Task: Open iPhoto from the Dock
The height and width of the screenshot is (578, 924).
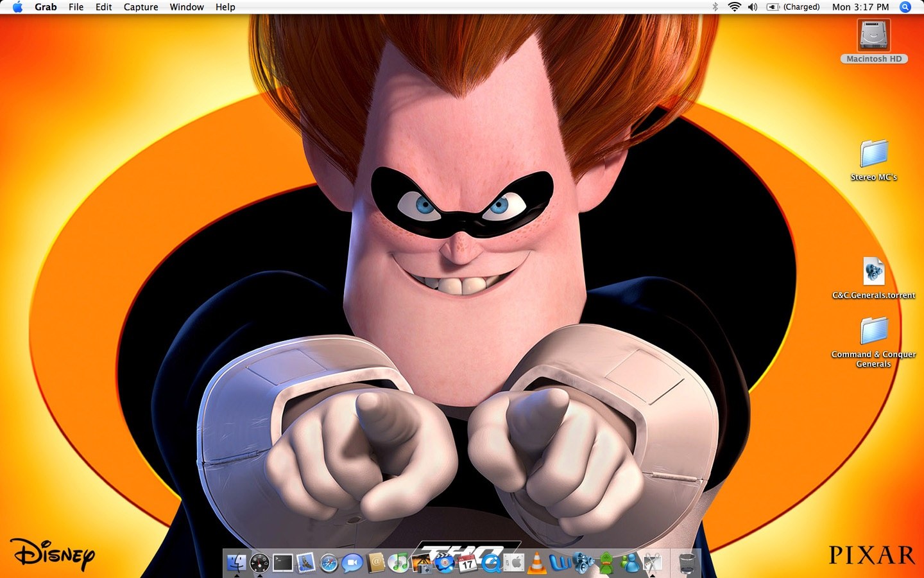Action: click(422, 563)
